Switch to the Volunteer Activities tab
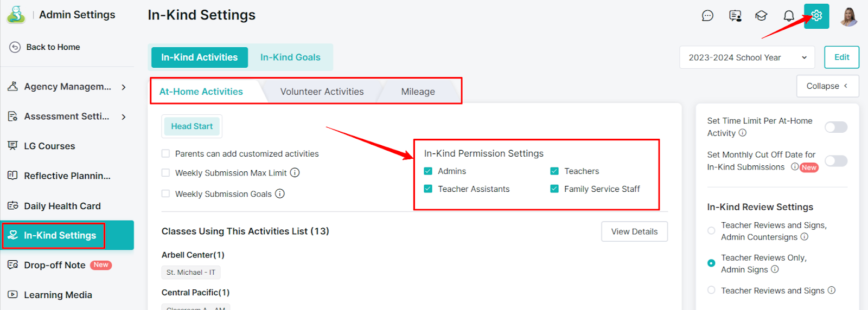Viewport: 868px width, 310px height. [x=322, y=92]
